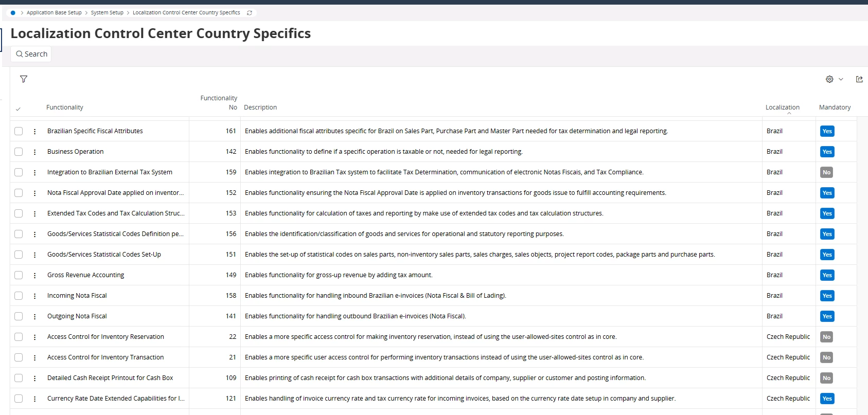Click the filter funnel icon

click(24, 79)
